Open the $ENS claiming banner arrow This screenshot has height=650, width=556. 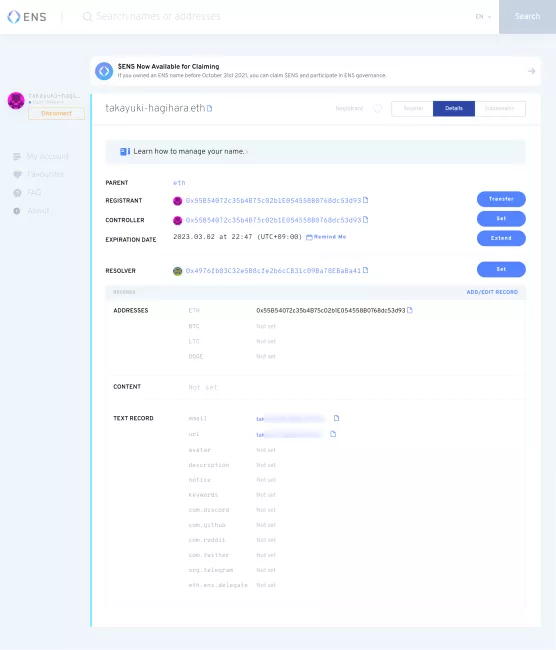tap(531, 71)
